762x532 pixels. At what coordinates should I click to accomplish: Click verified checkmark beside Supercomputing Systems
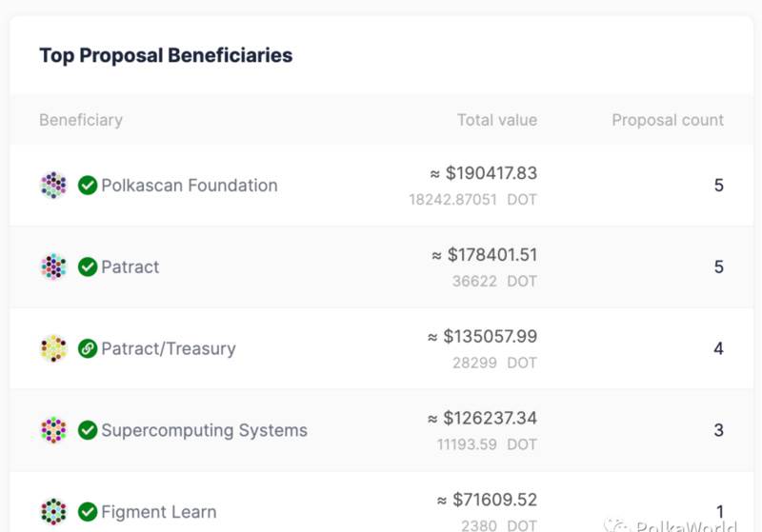click(88, 429)
